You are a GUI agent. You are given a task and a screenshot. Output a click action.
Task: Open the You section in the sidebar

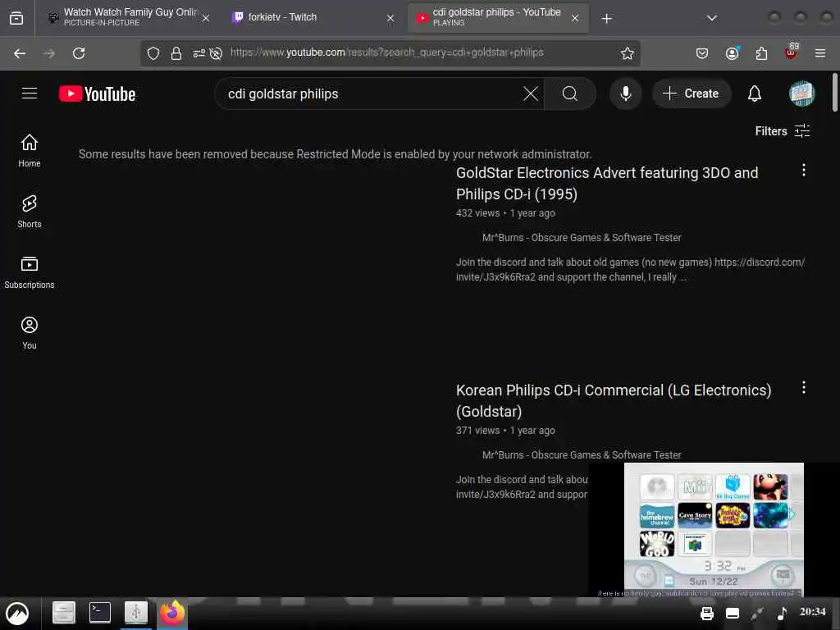pyautogui.click(x=30, y=333)
